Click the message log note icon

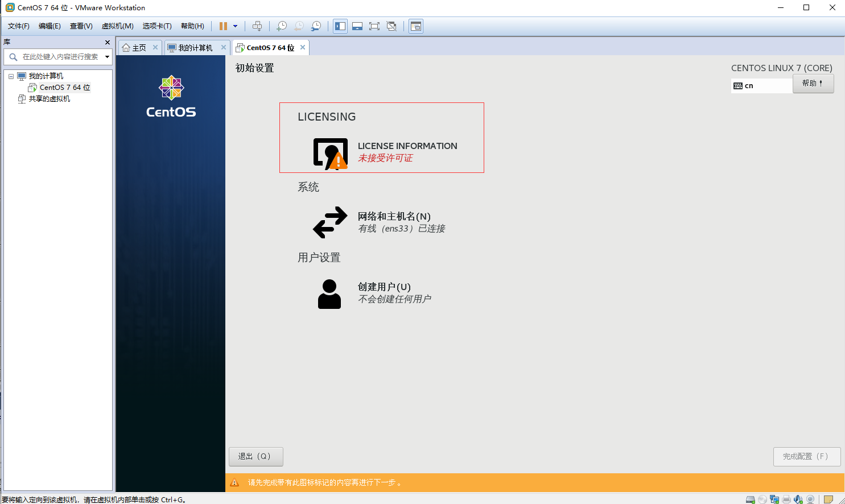click(828, 499)
